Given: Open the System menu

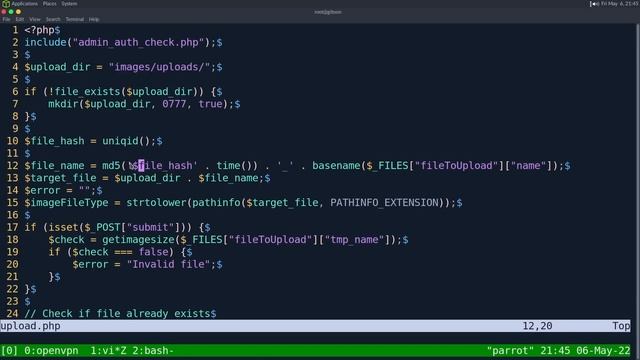Looking at the screenshot, I should 69,4.
